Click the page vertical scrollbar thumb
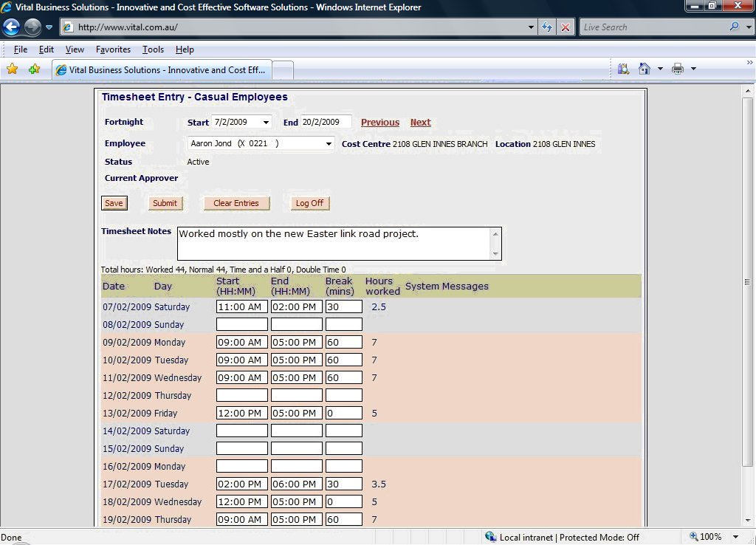 (747, 282)
